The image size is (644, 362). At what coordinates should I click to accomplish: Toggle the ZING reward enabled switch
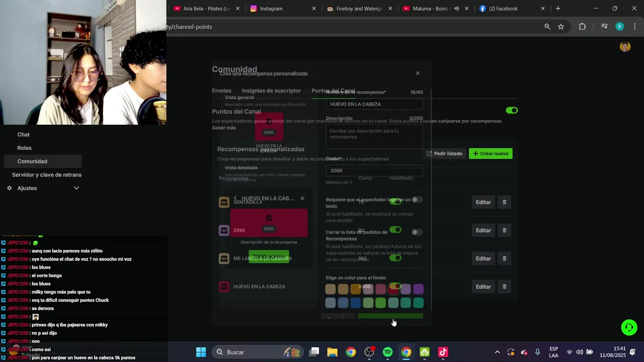point(395,230)
